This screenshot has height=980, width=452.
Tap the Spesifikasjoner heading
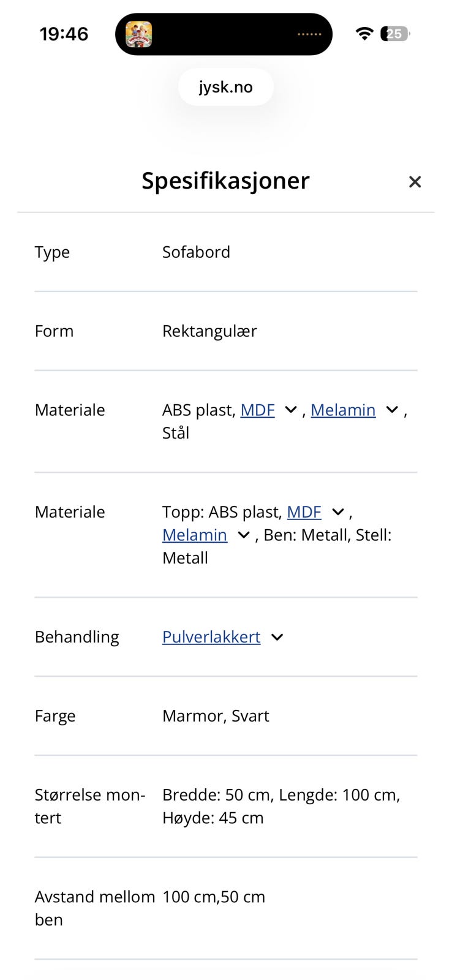(x=225, y=181)
